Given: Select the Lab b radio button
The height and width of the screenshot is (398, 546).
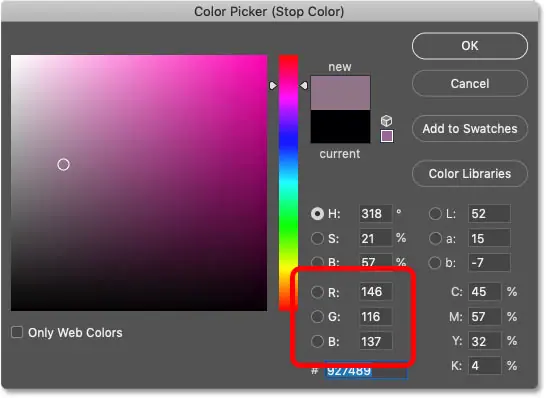Looking at the screenshot, I should (x=435, y=263).
